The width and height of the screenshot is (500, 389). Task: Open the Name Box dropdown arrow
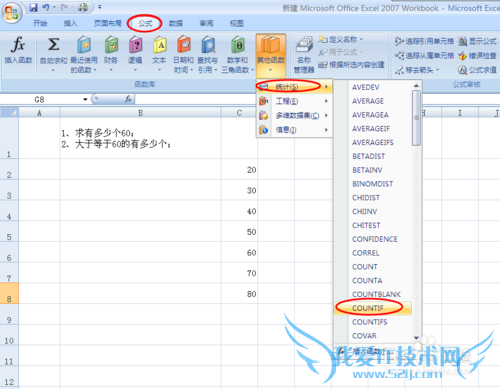[85, 99]
